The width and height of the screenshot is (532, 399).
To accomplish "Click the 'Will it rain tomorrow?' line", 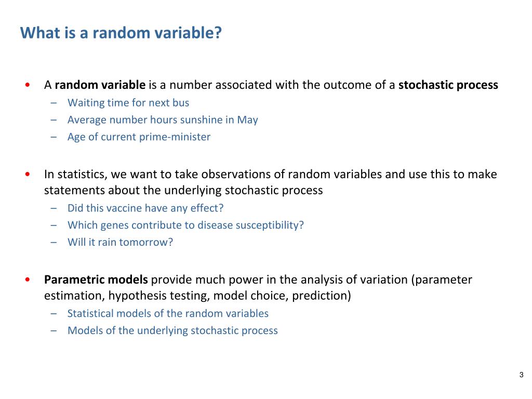I will (120, 242).
